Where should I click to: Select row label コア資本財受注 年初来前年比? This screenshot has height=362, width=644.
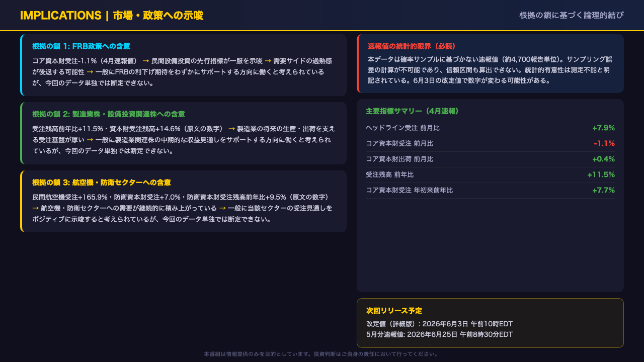[409, 191]
